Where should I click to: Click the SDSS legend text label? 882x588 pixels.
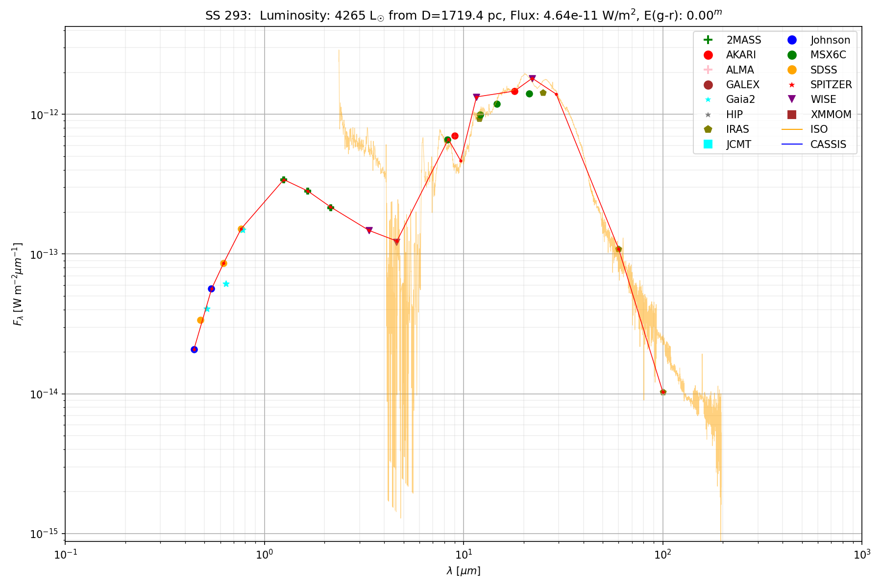tap(824, 70)
